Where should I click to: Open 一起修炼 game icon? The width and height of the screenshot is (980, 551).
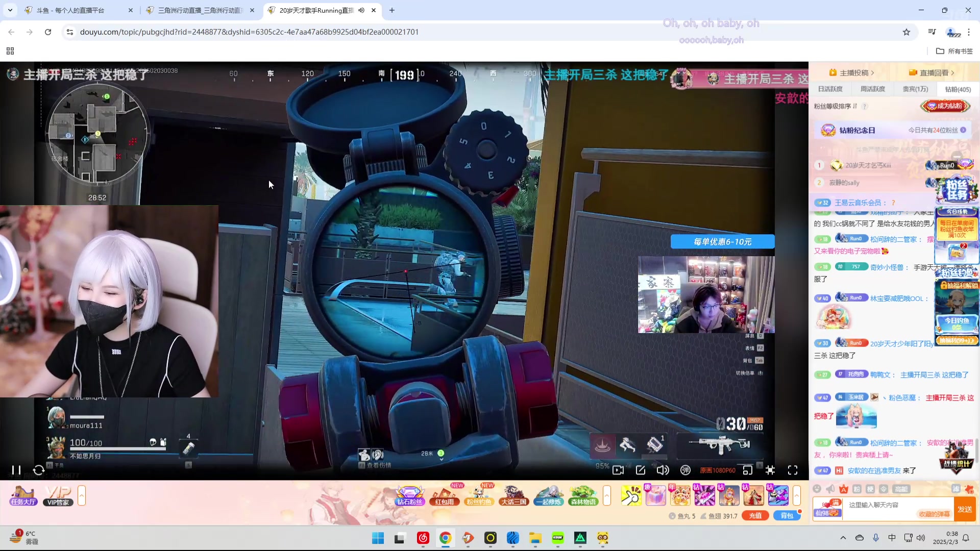[x=549, y=495]
